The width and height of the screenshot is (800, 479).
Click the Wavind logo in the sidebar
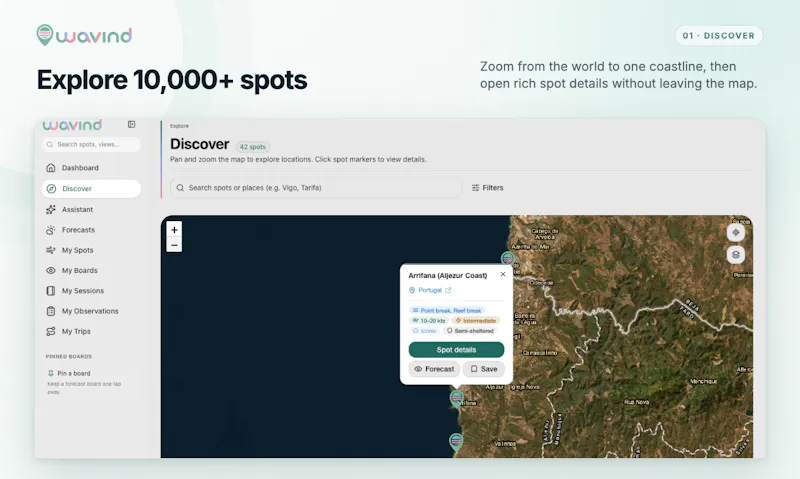pyautogui.click(x=72, y=125)
